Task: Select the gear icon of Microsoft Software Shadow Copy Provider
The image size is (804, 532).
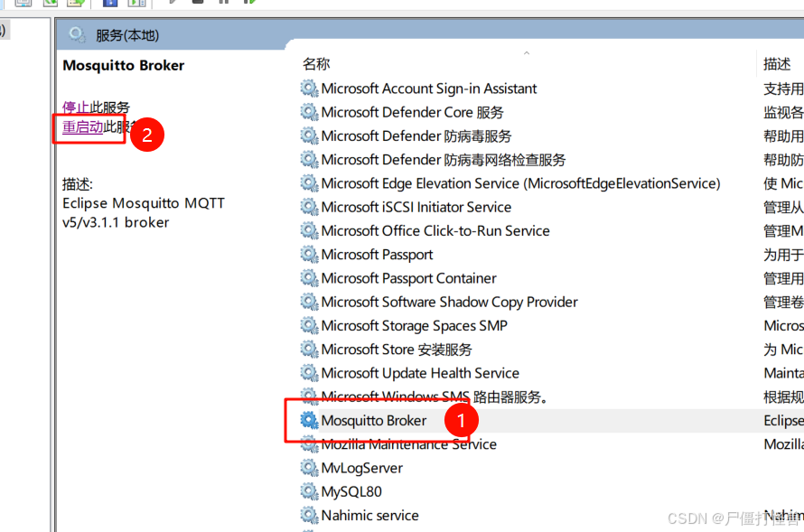Action: 309,302
